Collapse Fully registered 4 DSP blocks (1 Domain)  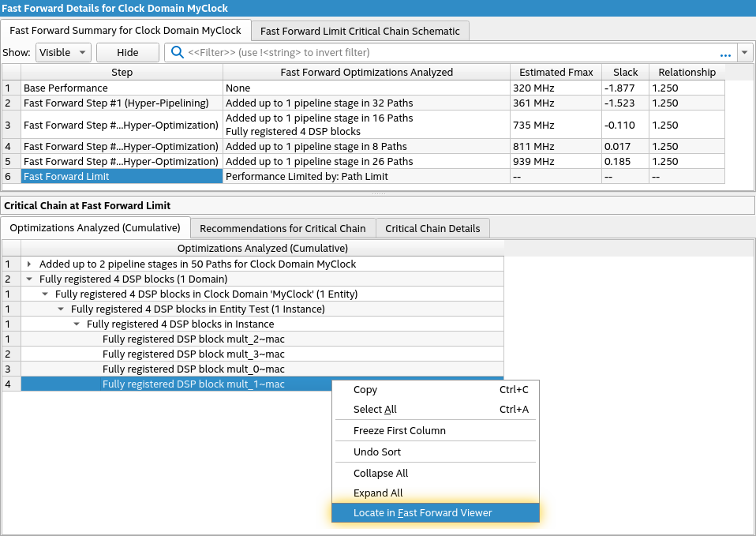tap(30, 279)
